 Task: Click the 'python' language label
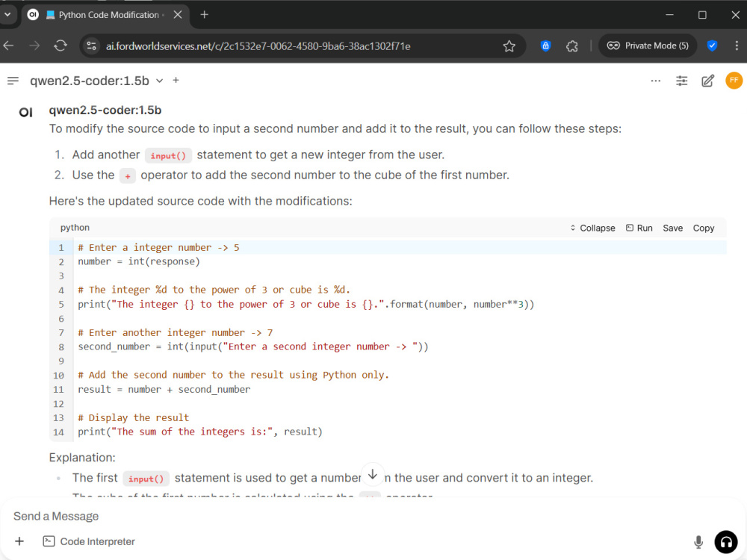(75, 228)
